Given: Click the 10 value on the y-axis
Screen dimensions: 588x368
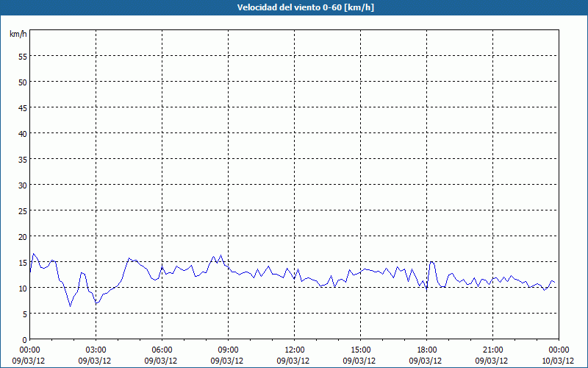Looking at the screenshot, I should pyautogui.click(x=23, y=289).
